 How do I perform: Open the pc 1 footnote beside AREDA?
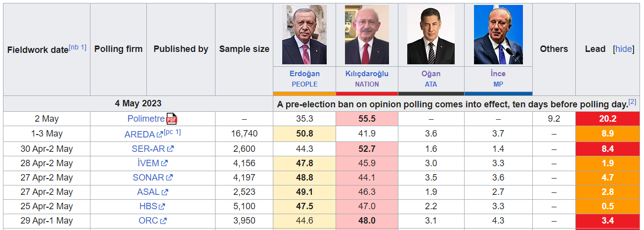172,132
